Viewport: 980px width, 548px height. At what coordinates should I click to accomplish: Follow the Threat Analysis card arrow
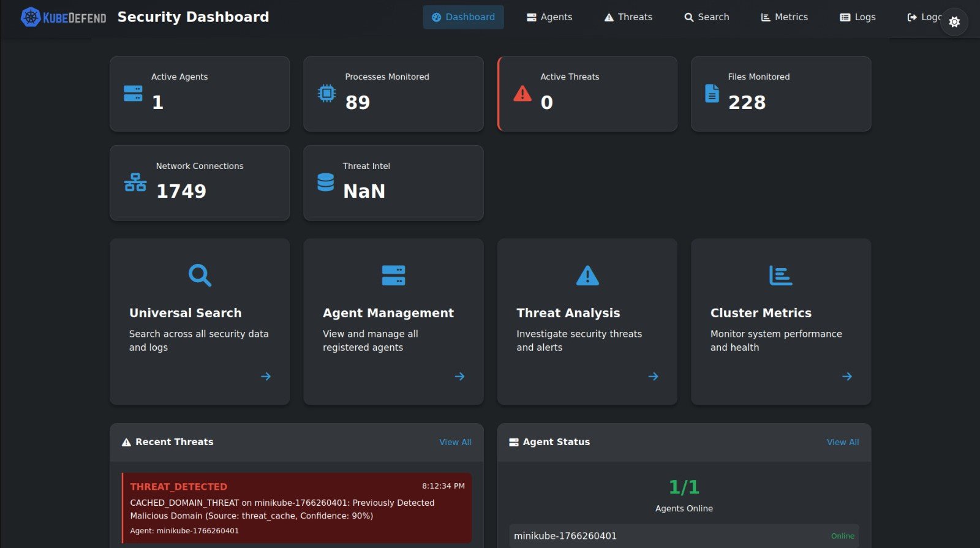point(654,377)
